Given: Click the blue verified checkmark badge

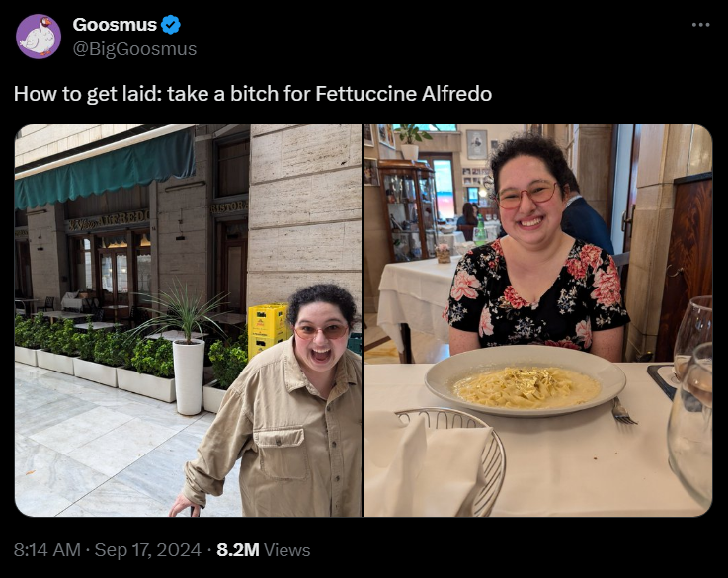Looking at the screenshot, I should 171,25.
